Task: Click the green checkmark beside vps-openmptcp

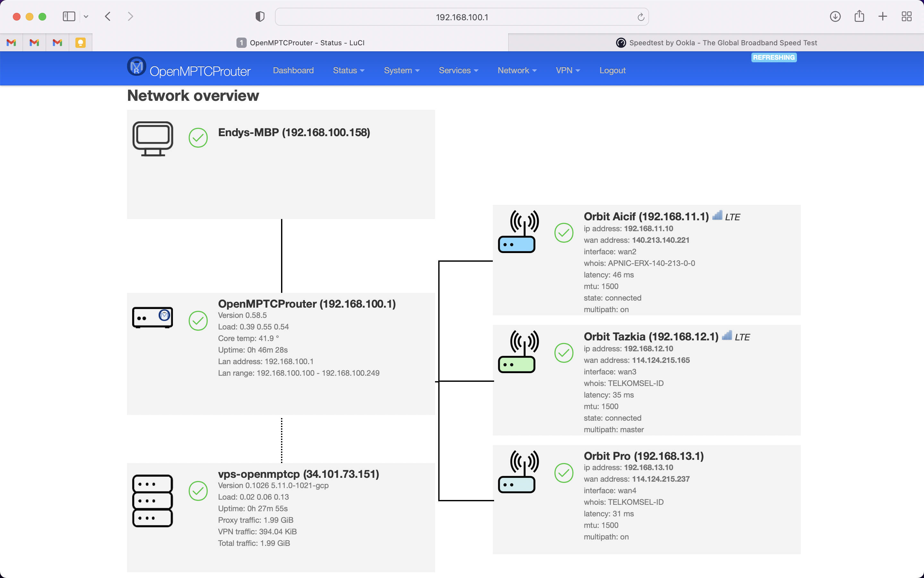Action: (x=198, y=491)
